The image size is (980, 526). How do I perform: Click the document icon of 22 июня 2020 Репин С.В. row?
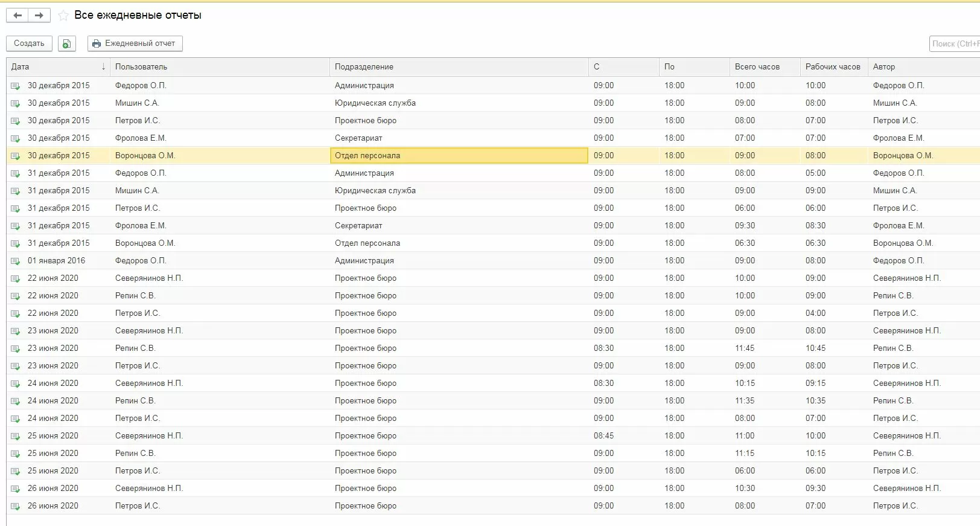click(15, 296)
